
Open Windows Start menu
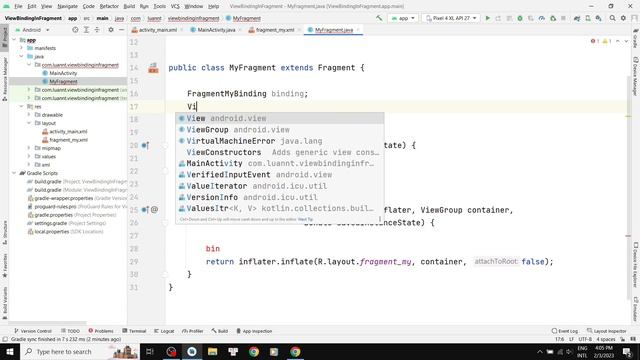(9, 351)
